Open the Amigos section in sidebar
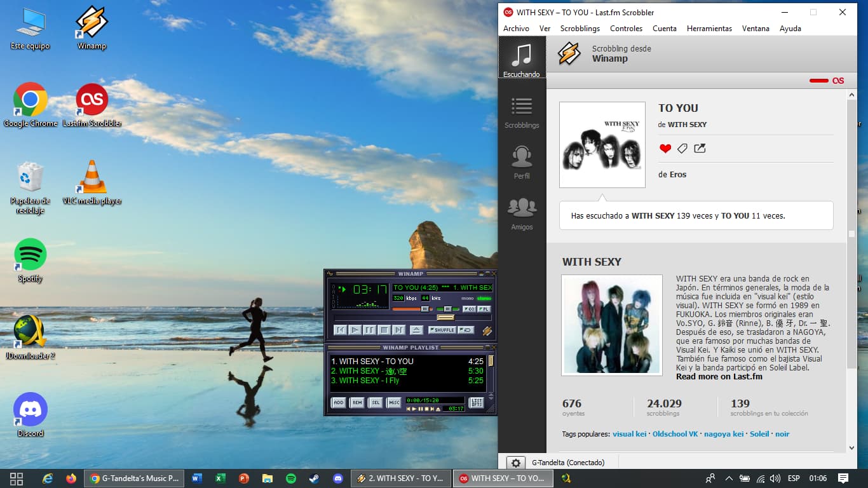Image resolution: width=868 pixels, height=488 pixels. (x=522, y=213)
